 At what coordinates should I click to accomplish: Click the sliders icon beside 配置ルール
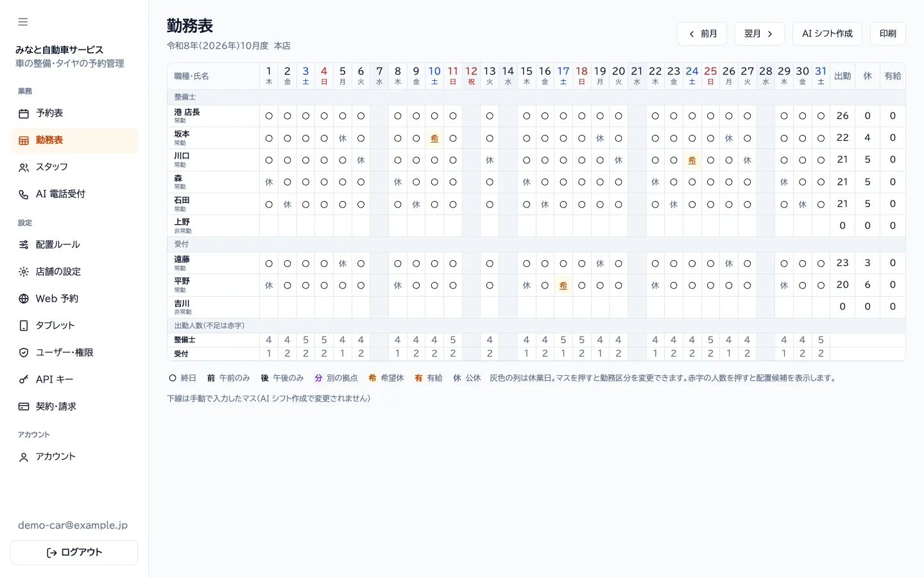pos(24,245)
